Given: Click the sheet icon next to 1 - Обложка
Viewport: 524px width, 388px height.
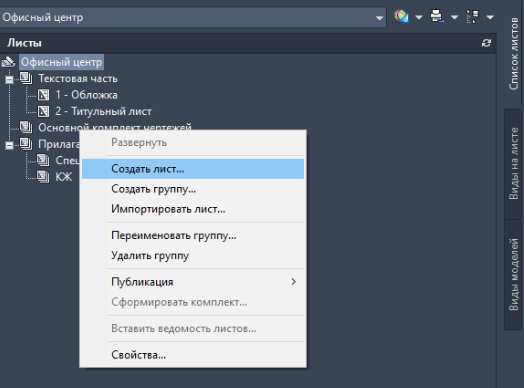Looking at the screenshot, I should [x=43, y=95].
